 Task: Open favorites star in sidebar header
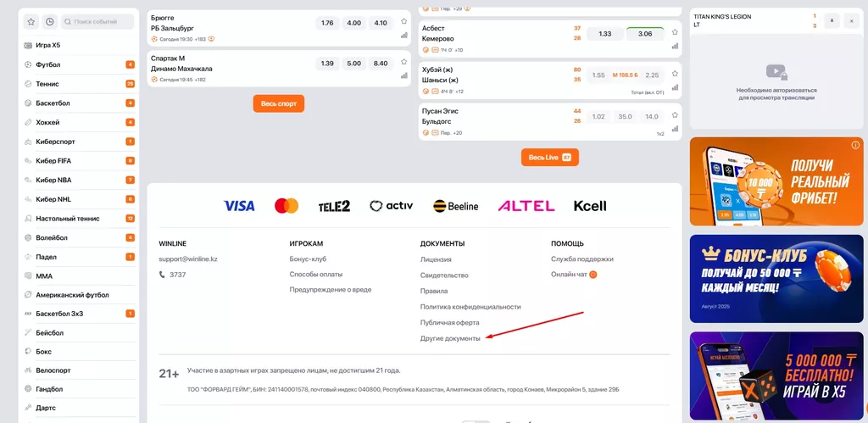pyautogui.click(x=31, y=21)
